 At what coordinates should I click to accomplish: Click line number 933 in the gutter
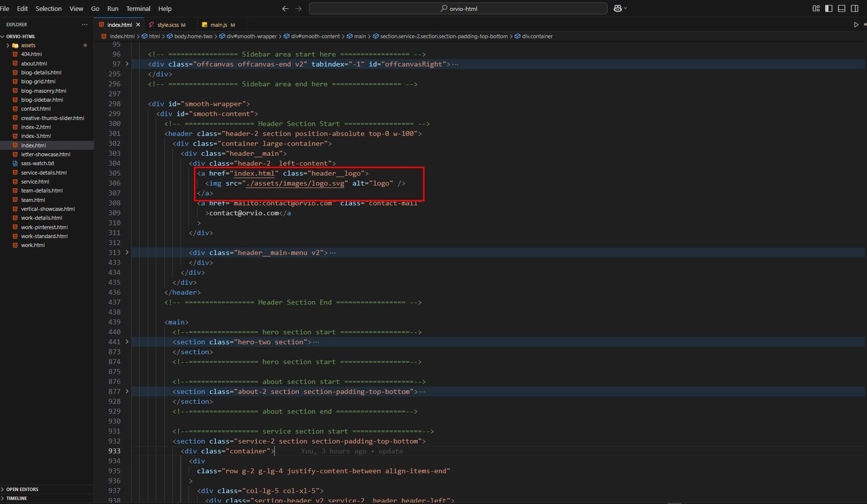point(114,451)
